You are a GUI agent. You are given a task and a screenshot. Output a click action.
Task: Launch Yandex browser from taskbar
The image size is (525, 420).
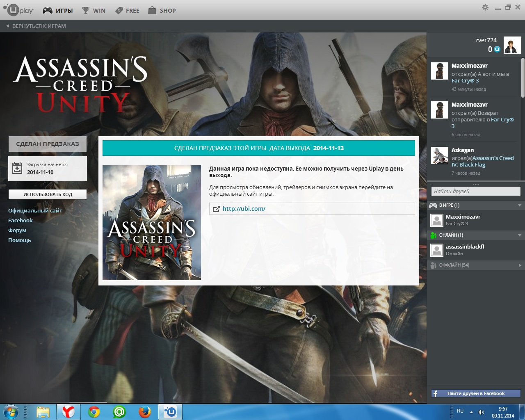click(68, 412)
